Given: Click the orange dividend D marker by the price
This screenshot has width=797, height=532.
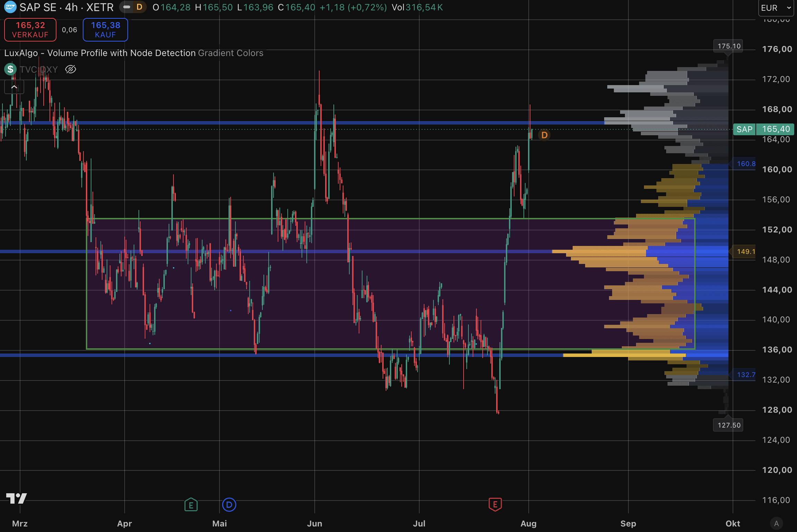Looking at the screenshot, I should coord(544,135).
